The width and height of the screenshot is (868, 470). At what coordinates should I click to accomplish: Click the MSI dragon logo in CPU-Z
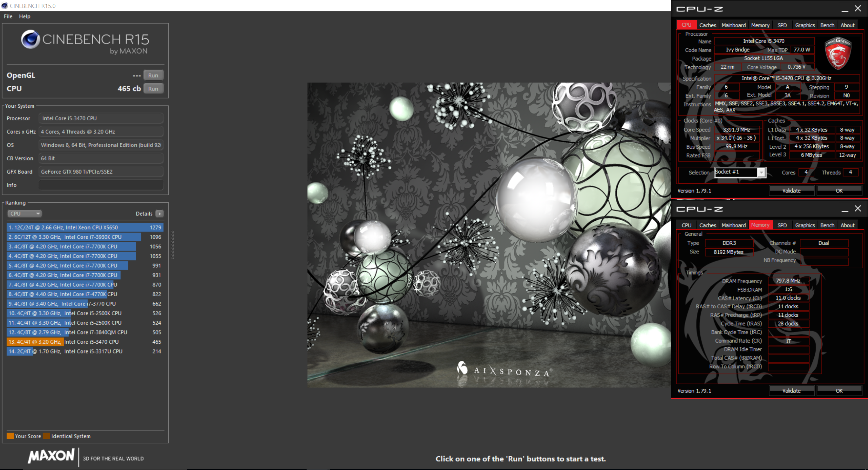pyautogui.click(x=838, y=53)
